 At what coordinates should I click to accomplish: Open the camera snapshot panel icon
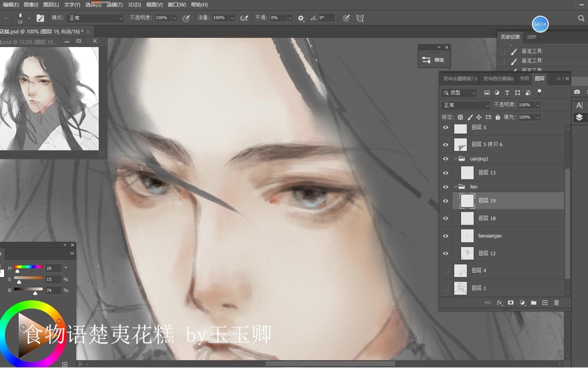(x=577, y=92)
